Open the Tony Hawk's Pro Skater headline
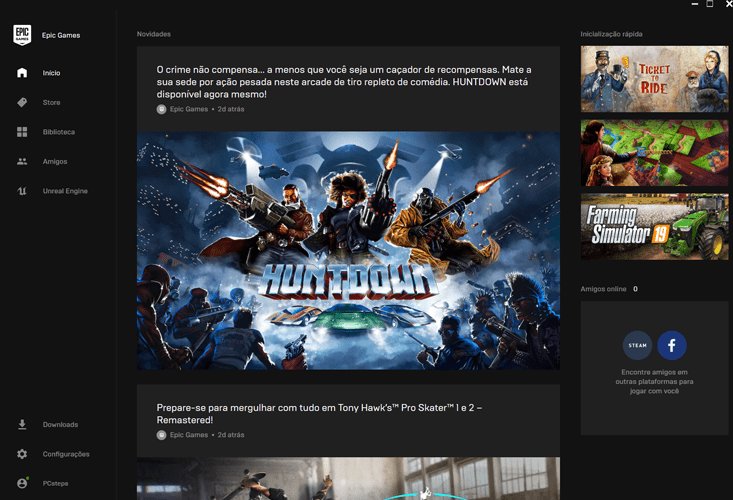 click(319, 414)
